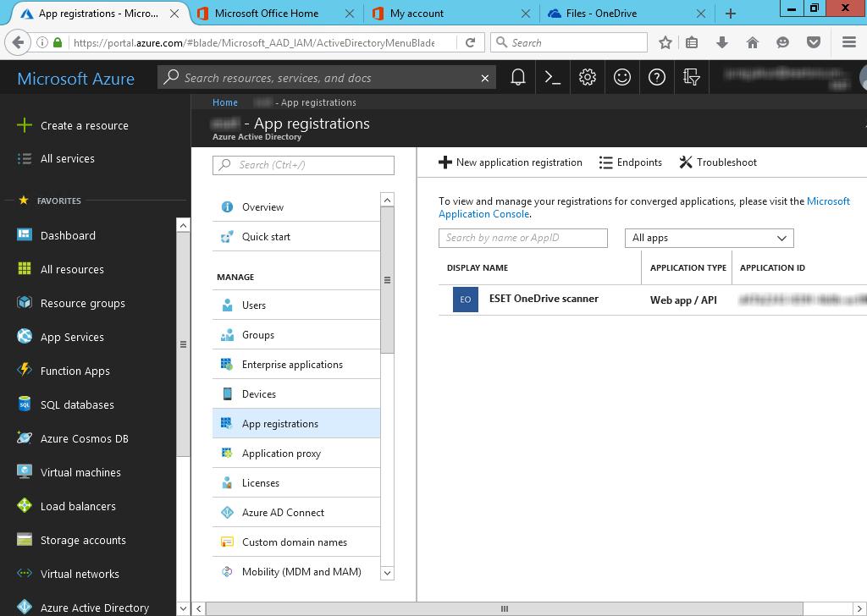Launch Cloud Shell from the top bar
The image size is (867, 616).
(x=552, y=77)
